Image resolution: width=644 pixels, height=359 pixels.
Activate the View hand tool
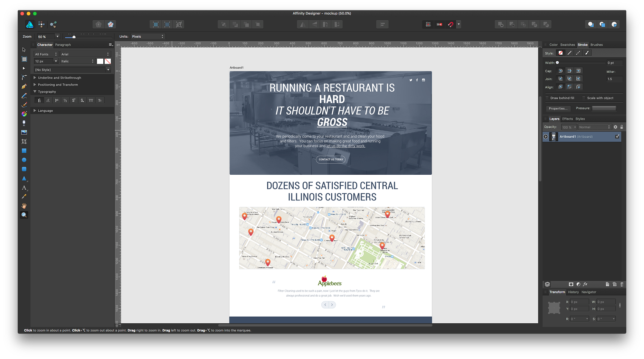click(24, 206)
